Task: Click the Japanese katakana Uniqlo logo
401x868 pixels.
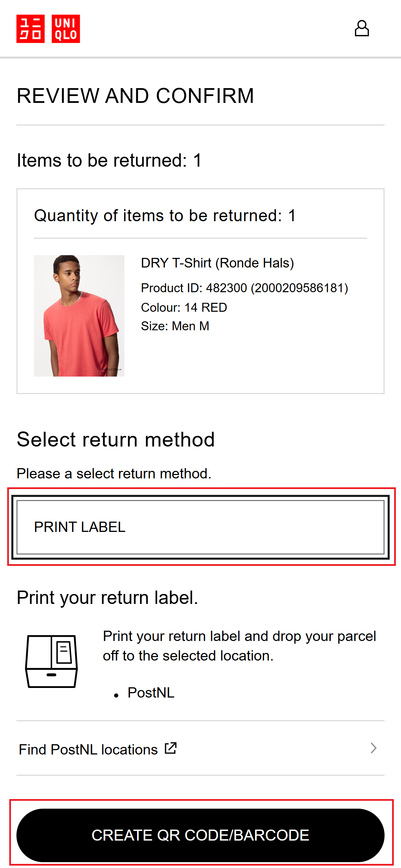Action: (x=31, y=29)
